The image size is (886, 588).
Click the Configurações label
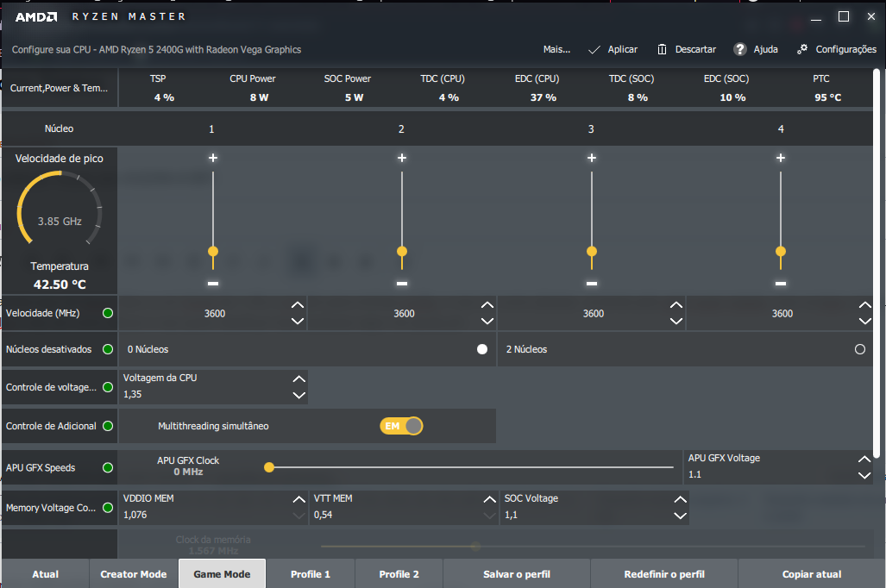(845, 50)
